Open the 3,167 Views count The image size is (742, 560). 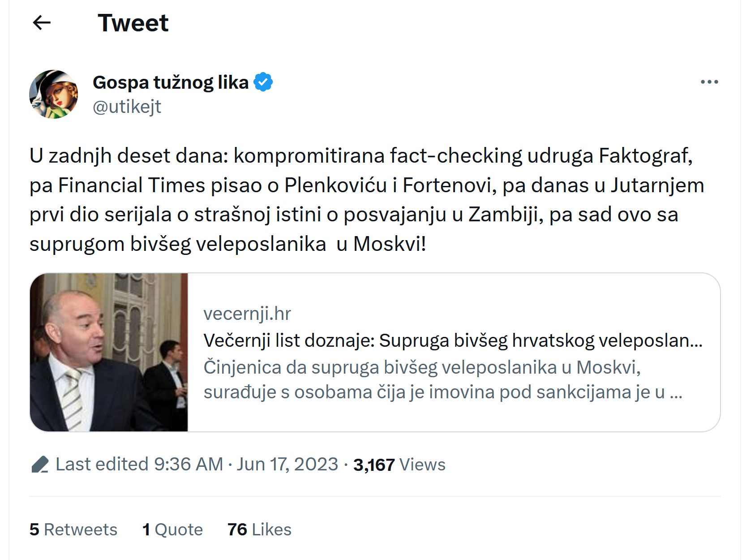click(x=374, y=465)
